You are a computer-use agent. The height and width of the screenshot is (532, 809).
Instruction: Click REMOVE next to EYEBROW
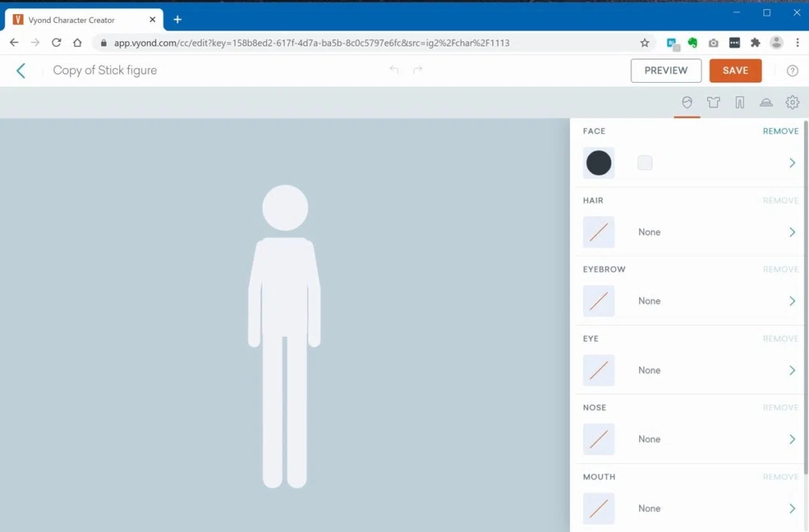[x=781, y=269]
